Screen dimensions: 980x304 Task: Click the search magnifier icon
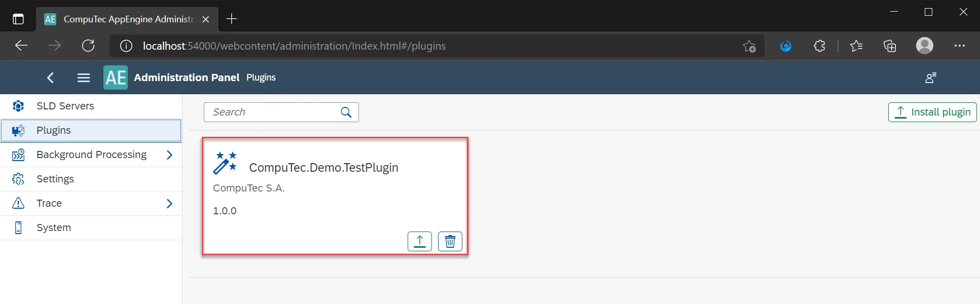click(346, 112)
